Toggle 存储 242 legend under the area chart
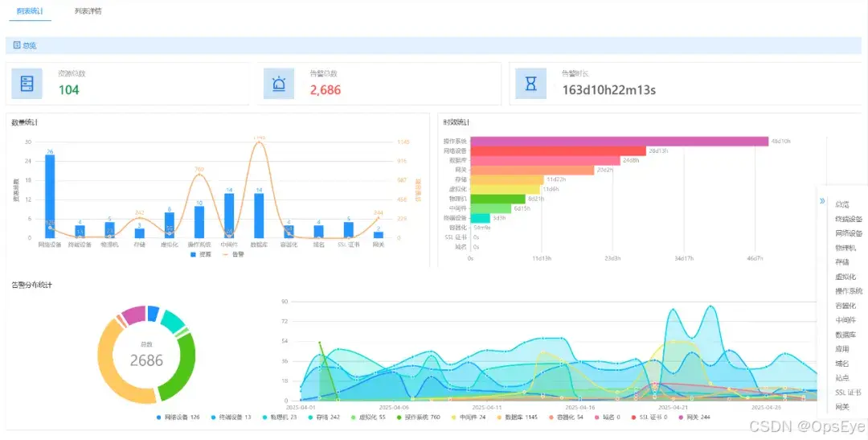This screenshot has height=440, width=868. point(325,417)
